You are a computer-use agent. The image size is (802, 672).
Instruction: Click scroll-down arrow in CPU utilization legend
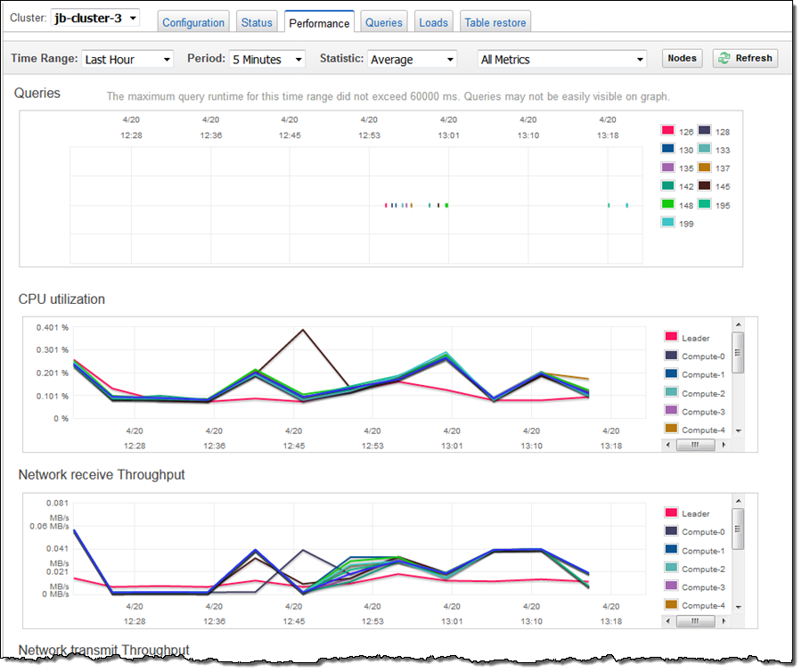(x=738, y=430)
